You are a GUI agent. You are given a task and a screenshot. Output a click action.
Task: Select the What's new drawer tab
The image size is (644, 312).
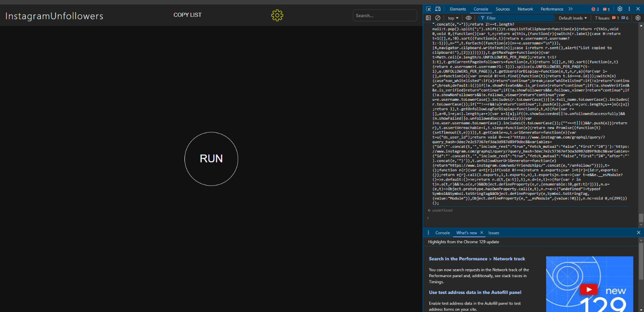[466, 233]
